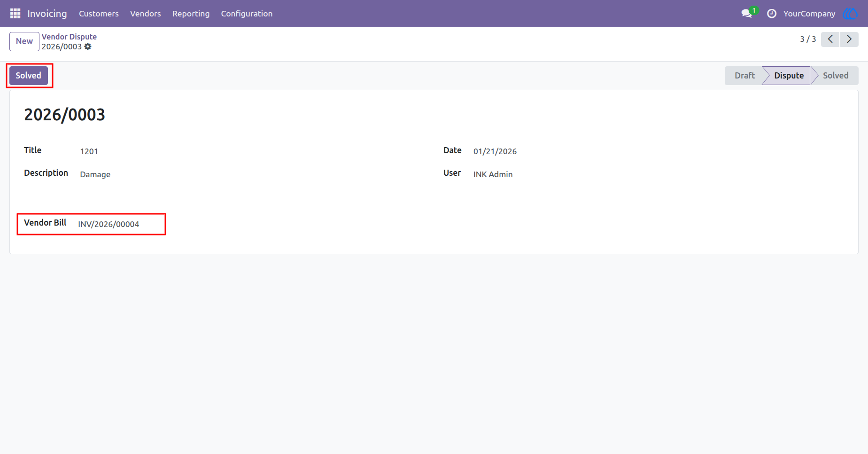Click the Description field value Damage
Screen dimensions: 868x454
click(95, 174)
